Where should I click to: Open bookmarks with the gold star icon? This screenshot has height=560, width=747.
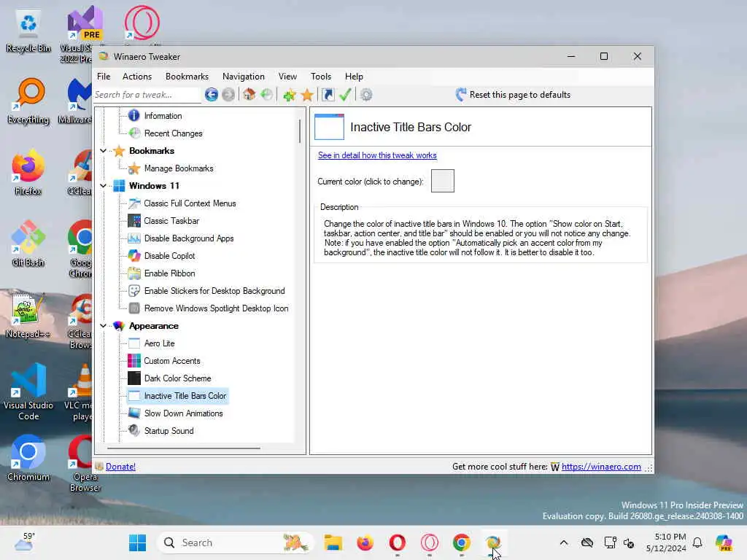pos(307,95)
